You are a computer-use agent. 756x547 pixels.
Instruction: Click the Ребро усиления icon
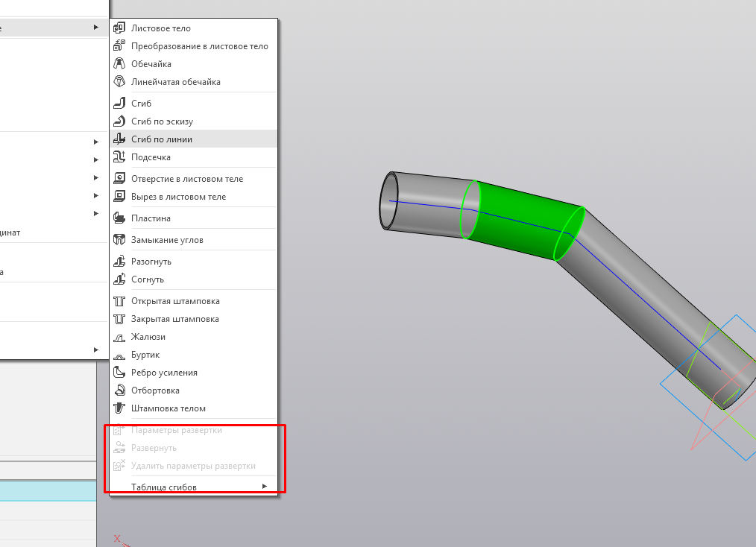(x=119, y=372)
